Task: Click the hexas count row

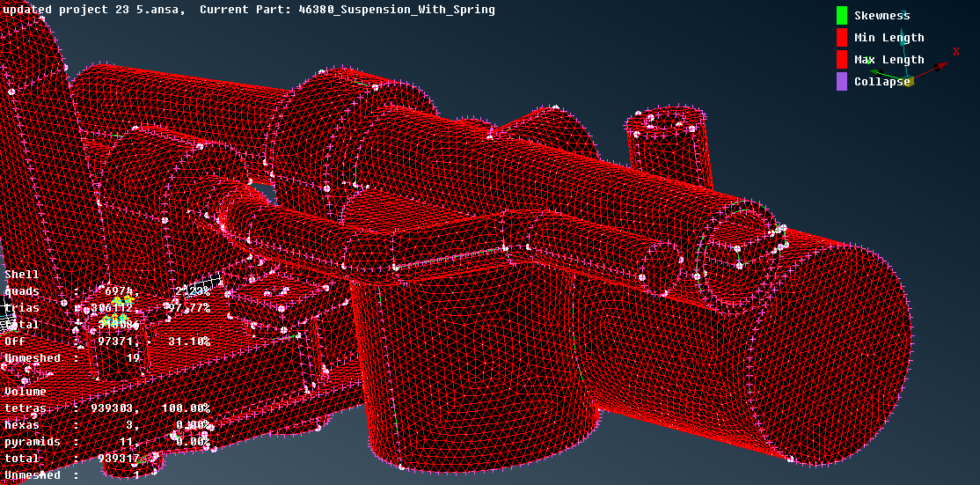Action: [107, 425]
